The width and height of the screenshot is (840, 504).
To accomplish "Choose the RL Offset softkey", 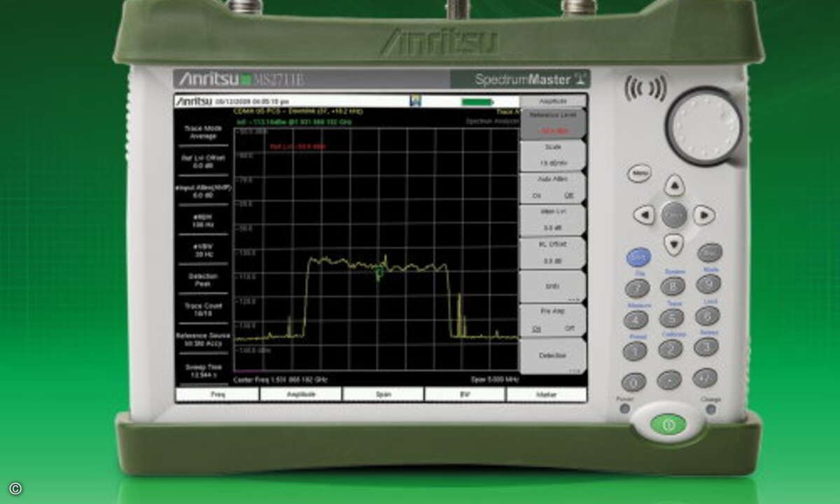I will click(x=552, y=254).
